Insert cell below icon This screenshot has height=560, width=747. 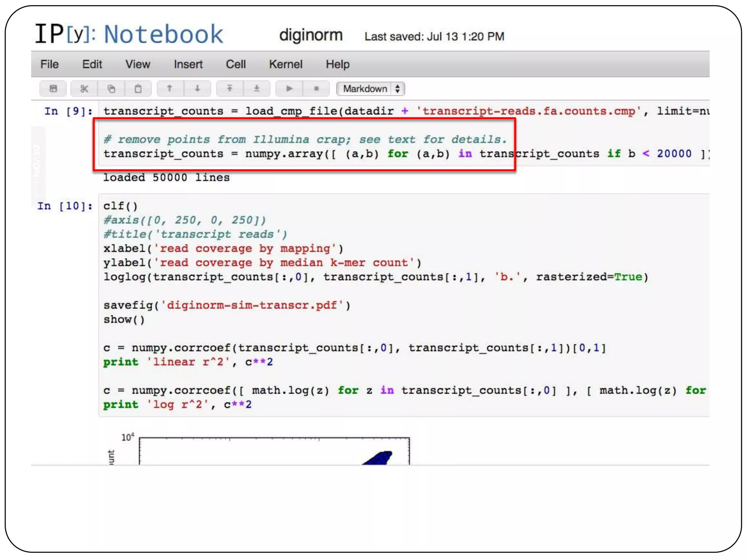tap(257, 89)
